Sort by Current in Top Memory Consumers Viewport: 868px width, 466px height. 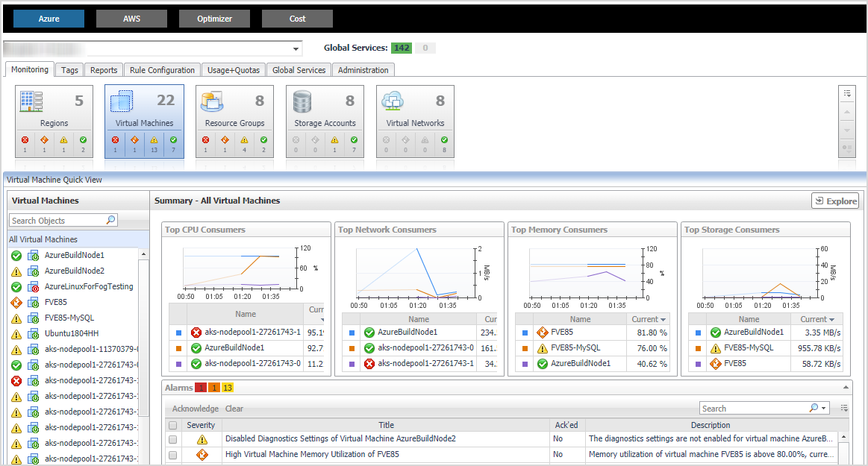(649, 319)
